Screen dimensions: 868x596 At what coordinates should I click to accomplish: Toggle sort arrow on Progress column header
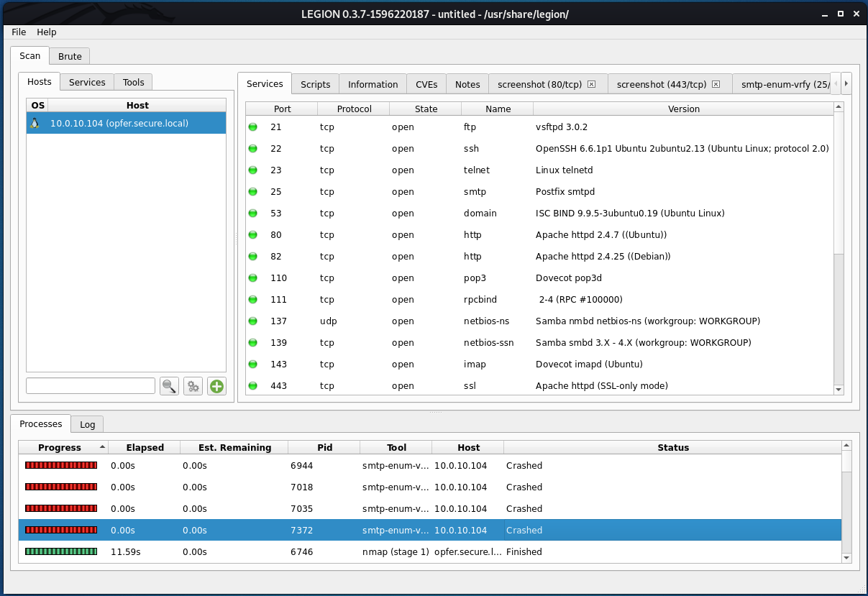[102, 447]
